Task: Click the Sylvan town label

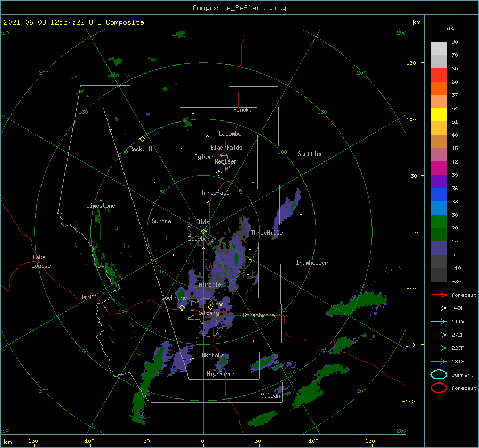Action: point(204,157)
